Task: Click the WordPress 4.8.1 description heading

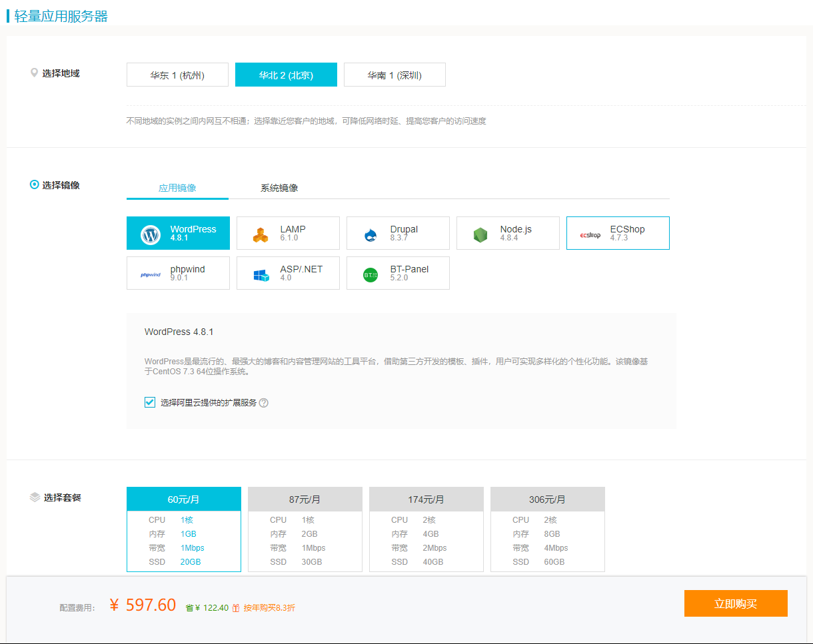Action: pyautogui.click(x=179, y=332)
